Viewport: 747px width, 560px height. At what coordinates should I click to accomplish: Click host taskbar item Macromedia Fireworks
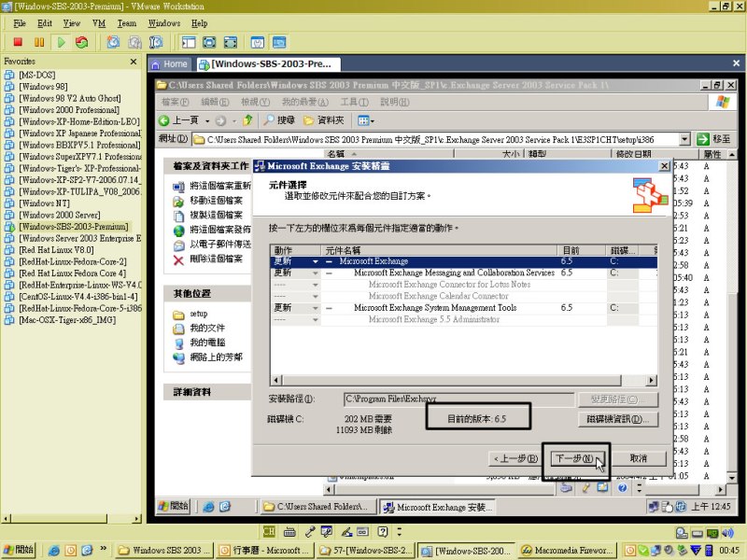567,551
